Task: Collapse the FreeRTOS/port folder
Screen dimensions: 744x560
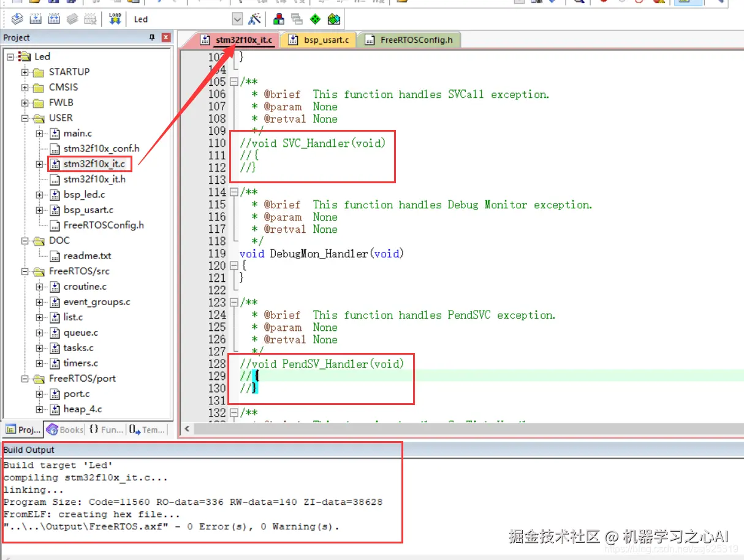Action: 25,378
